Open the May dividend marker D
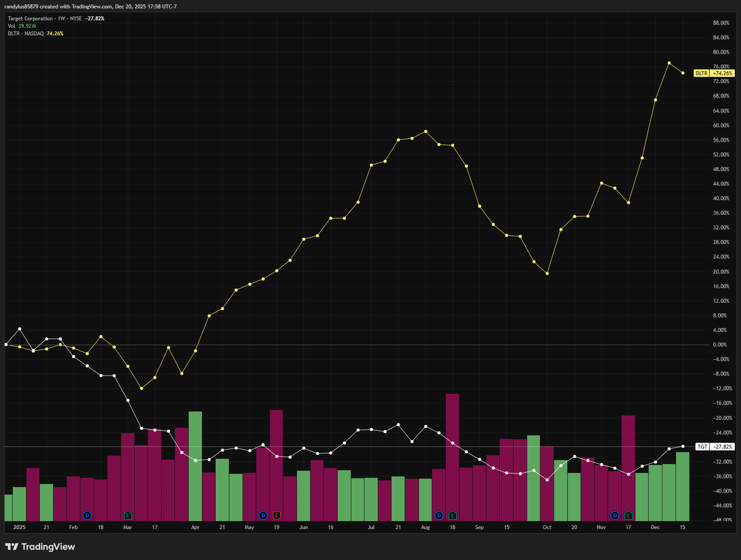 click(x=263, y=515)
